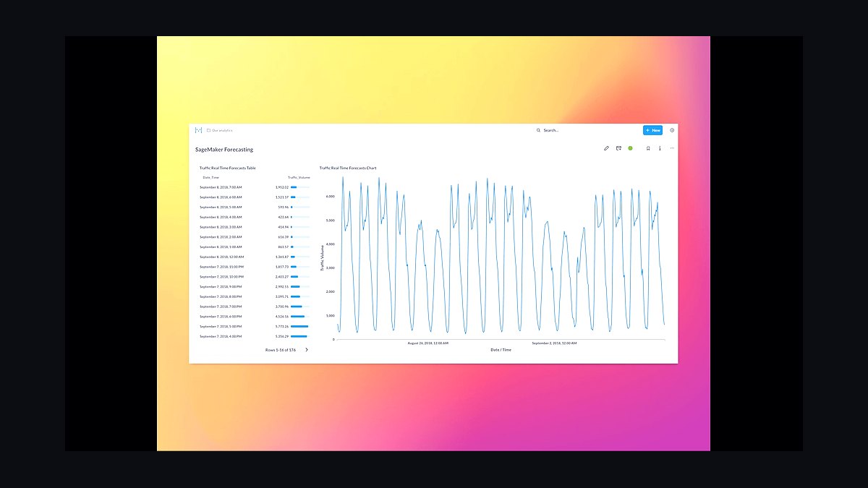Sort by the Date_Time column header
Image resolution: width=868 pixels, height=488 pixels.
coord(210,177)
